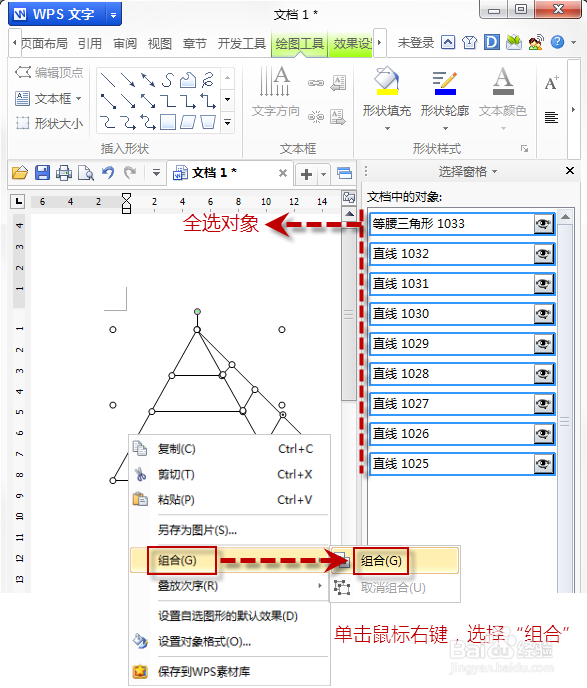Hide 直线 1025 using its eye icon

pyautogui.click(x=543, y=464)
